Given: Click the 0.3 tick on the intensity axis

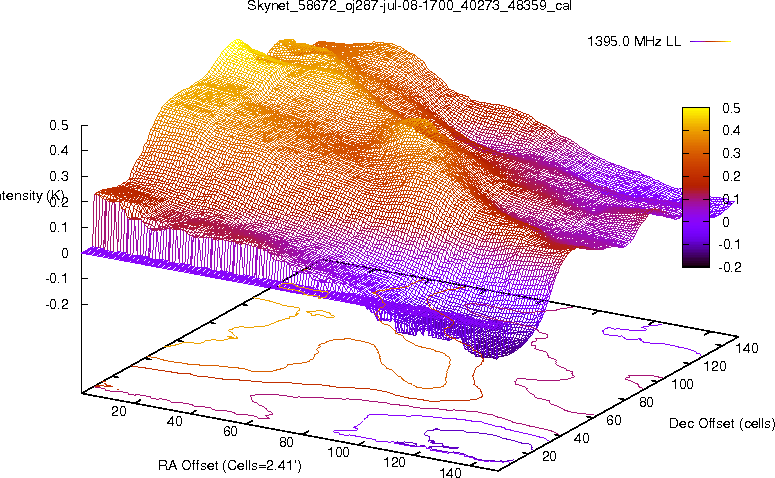Looking at the screenshot, I should point(59,176).
